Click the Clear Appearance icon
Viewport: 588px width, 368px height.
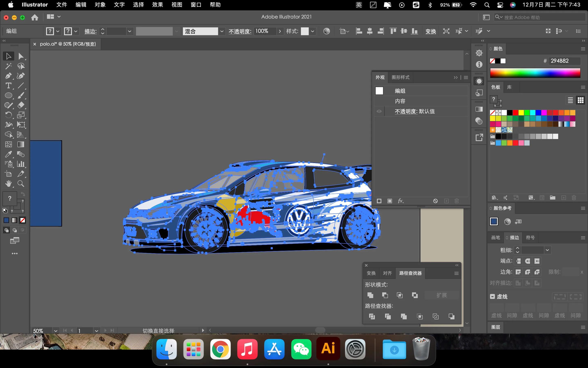(x=435, y=201)
